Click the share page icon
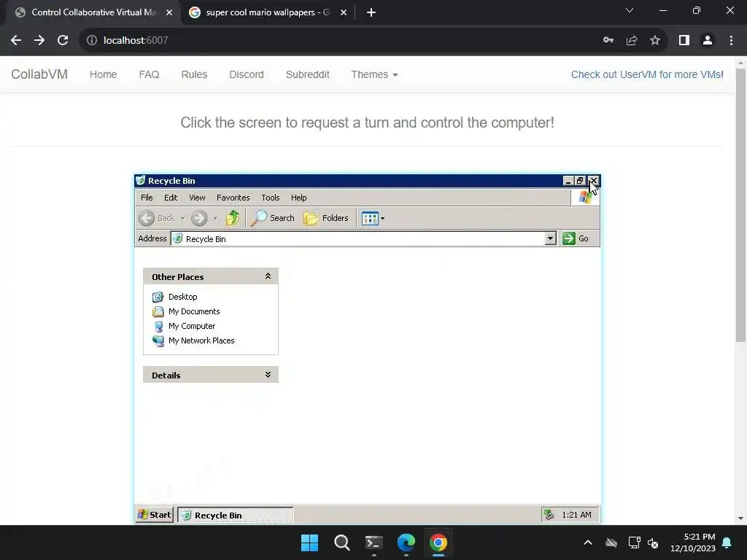Screen dimensions: 747x560 point(632,41)
